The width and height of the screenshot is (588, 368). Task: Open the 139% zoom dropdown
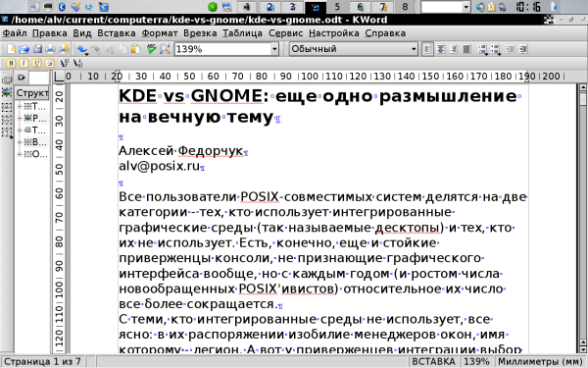[274, 49]
